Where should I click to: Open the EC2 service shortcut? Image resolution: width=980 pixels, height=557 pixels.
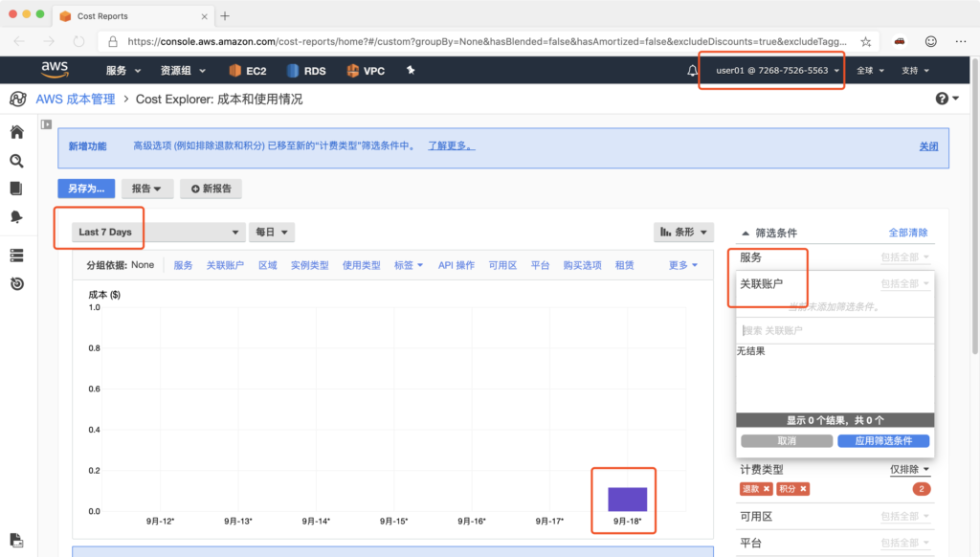248,71
